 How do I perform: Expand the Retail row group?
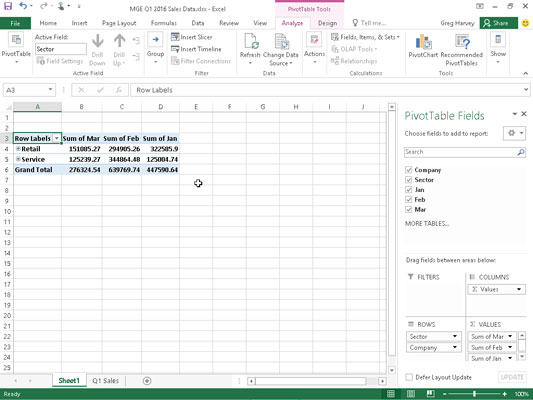18,149
